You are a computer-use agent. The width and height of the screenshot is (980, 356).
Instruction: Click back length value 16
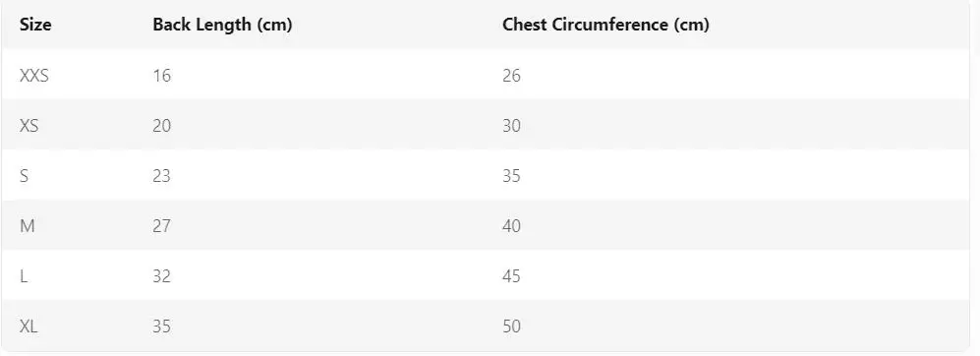[x=162, y=76]
